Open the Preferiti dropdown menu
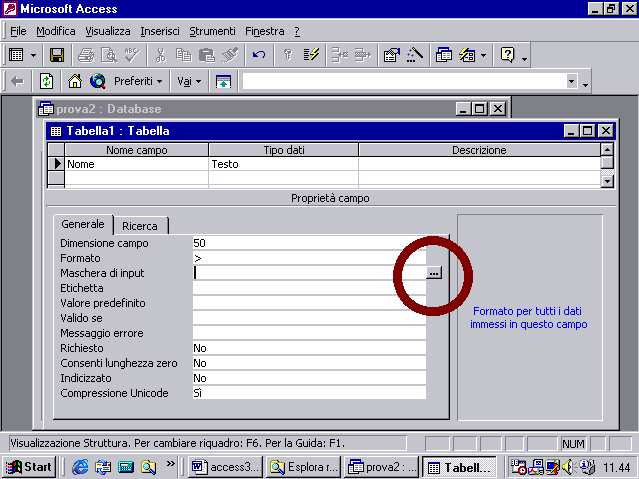This screenshot has height=479, width=639. tap(138, 81)
